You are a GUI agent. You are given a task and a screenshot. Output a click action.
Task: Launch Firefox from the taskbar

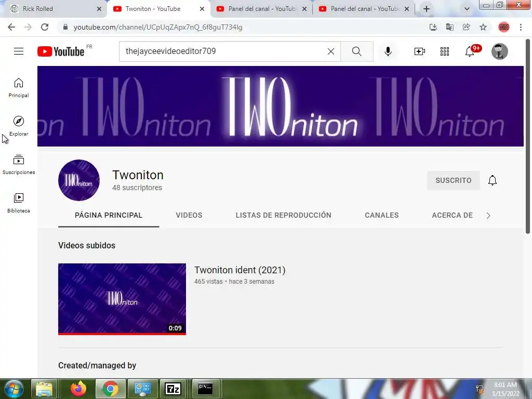(78, 389)
